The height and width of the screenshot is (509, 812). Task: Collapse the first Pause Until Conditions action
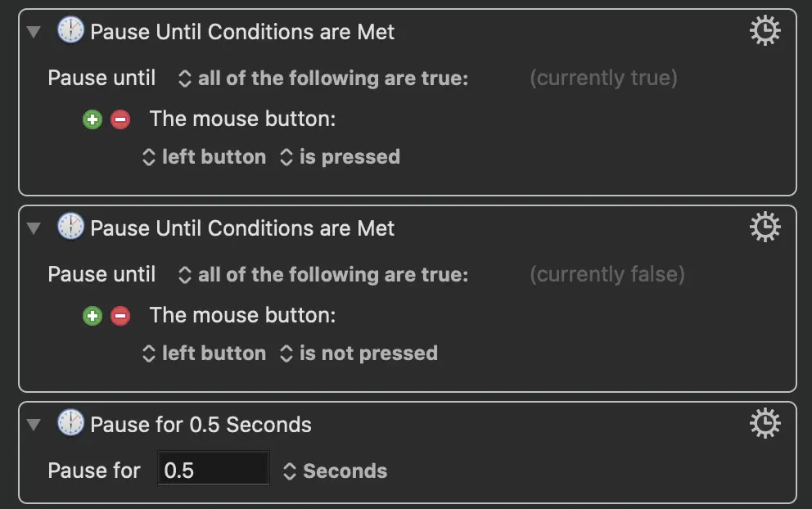34,32
